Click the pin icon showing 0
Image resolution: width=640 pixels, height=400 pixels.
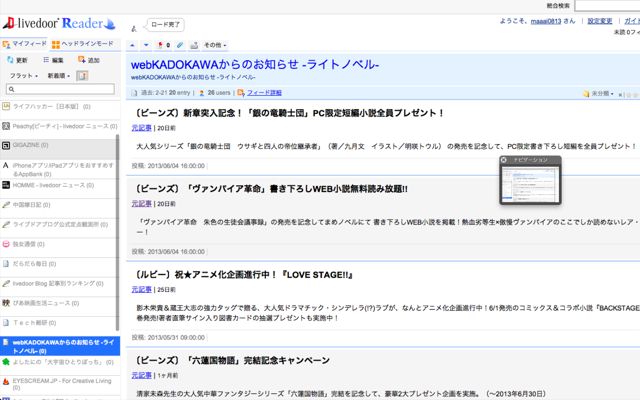click(x=164, y=45)
